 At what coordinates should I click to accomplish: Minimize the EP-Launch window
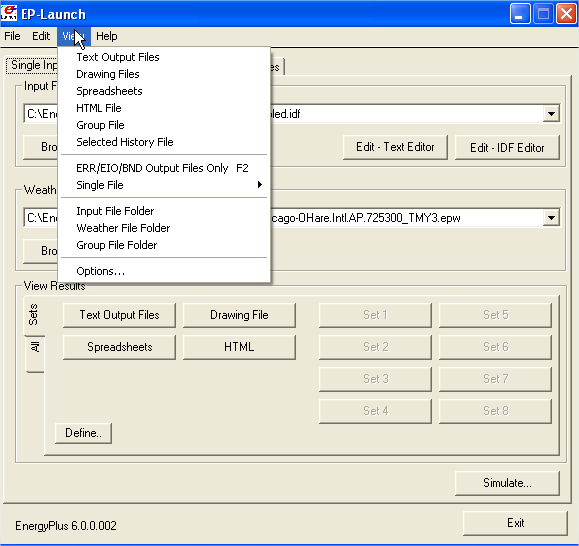(520, 14)
